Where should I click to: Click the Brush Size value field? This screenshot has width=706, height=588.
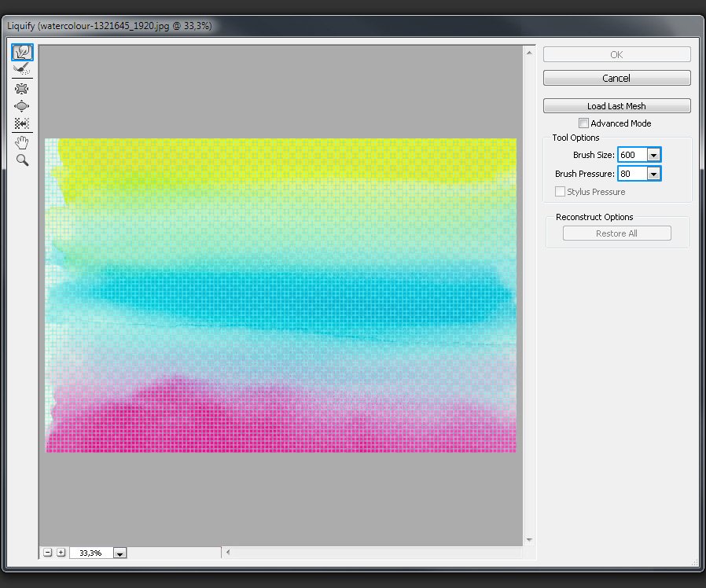point(633,155)
